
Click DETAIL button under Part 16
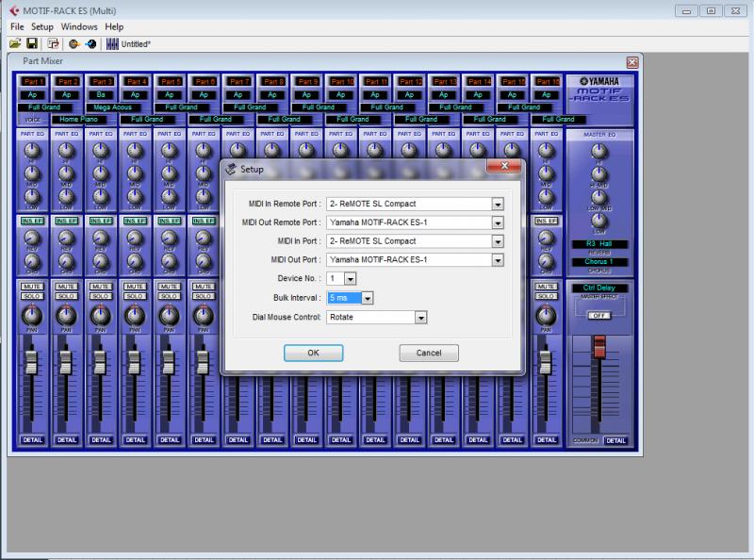tap(547, 439)
